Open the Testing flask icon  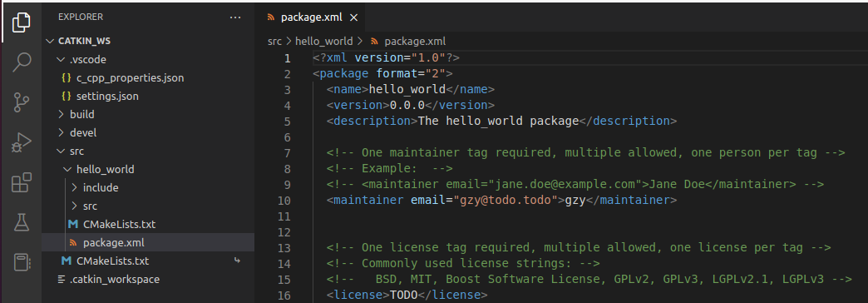[21, 222]
